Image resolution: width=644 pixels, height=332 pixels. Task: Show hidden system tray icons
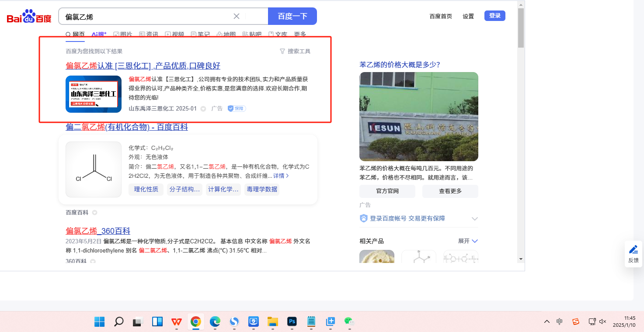[547, 322]
